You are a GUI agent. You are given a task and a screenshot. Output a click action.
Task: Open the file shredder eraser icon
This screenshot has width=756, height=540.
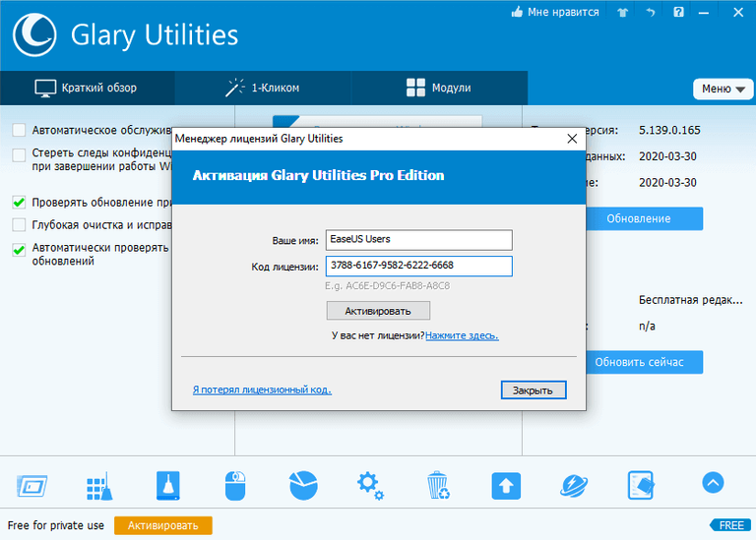tap(641, 486)
